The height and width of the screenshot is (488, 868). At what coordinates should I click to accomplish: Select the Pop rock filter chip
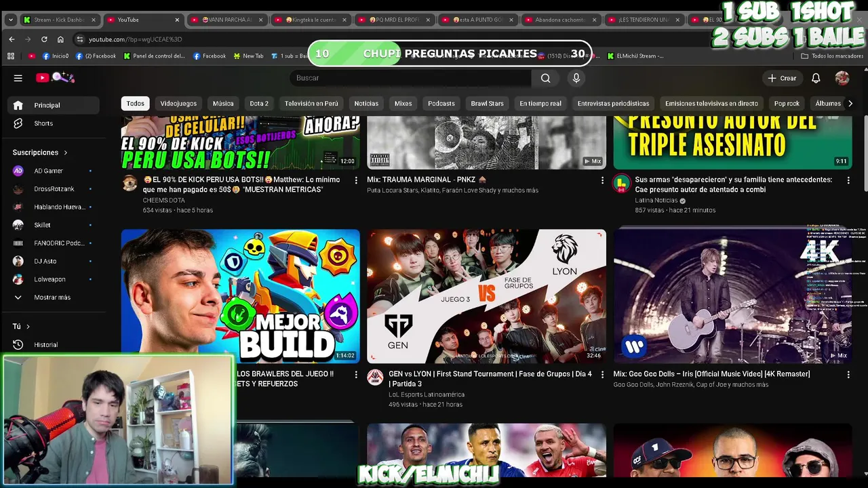click(x=787, y=104)
